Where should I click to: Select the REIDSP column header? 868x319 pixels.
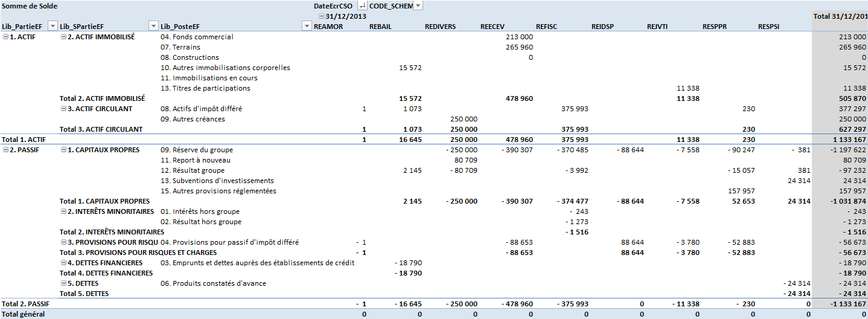pos(604,27)
